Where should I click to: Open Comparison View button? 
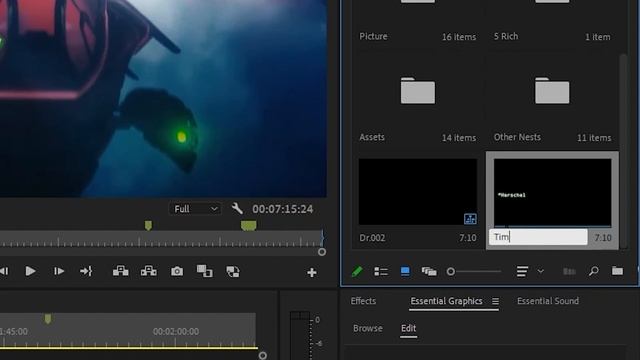click(204, 271)
